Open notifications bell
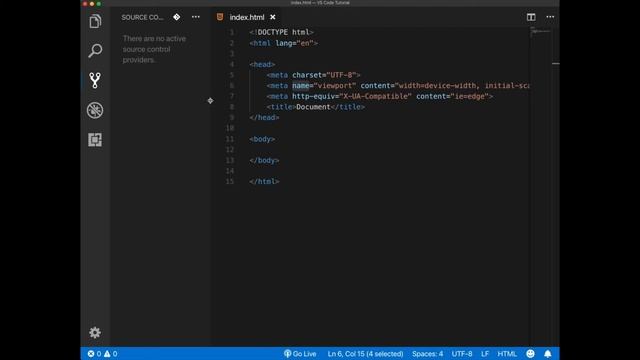640x360 pixels. point(548,354)
